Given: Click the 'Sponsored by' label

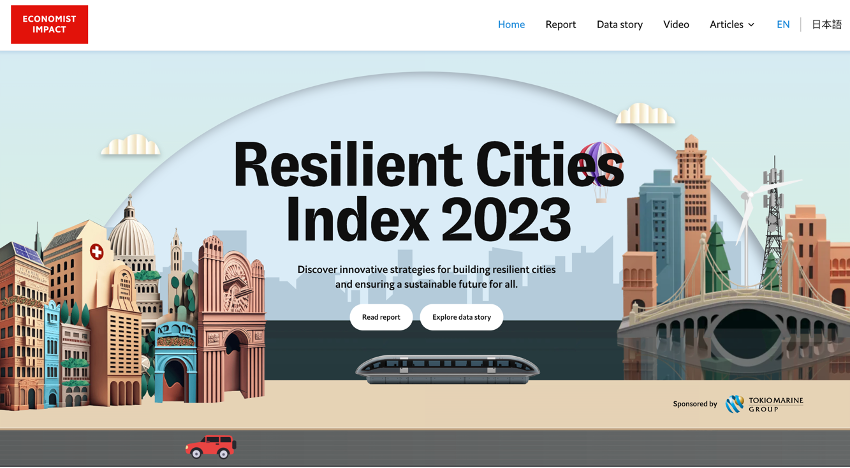Looking at the screenshot, I should point(695,404).
